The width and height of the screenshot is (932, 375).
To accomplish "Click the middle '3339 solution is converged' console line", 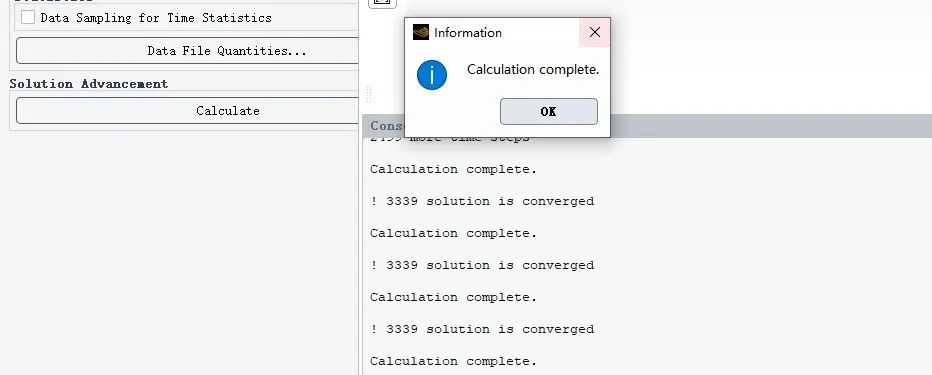I will [482, 265].
